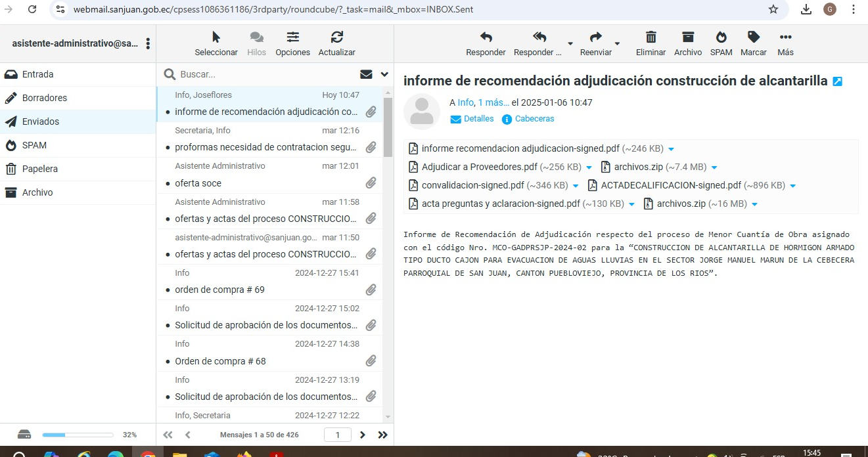Expand the Reenviar dropdown arrow
868x457 pixels.
[x=617, y=44]
